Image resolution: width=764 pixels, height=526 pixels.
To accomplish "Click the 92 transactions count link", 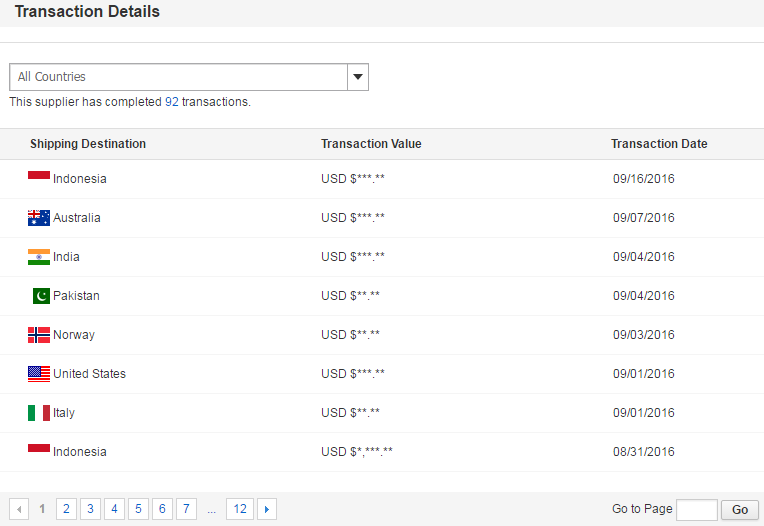I will click(x=172, y=102).
